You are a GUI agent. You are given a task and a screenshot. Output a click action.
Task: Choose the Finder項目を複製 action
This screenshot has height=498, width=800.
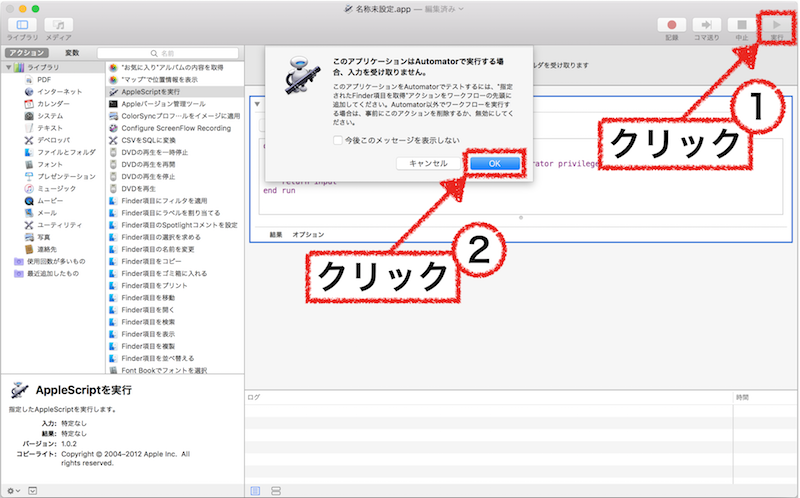point(174,346)
